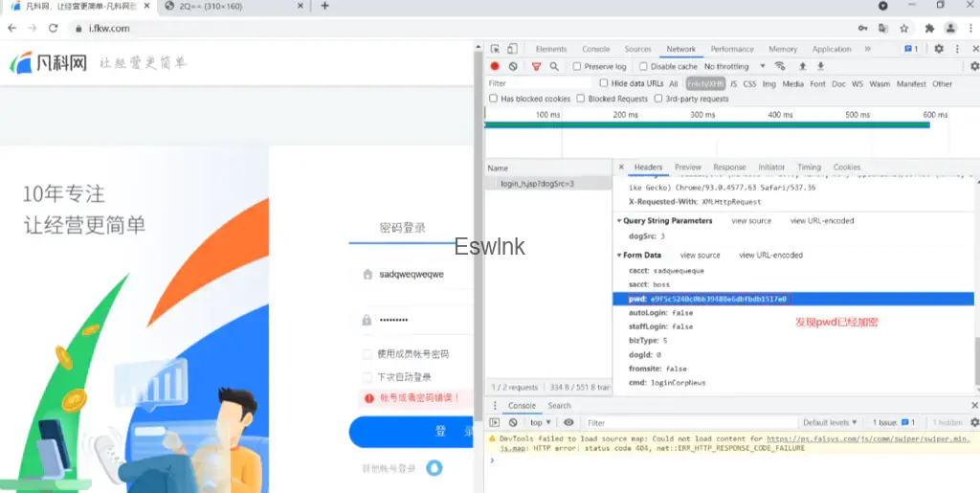980x493 pixels.
Task: Collapse the Form Data section
Action: coord(619,256)
